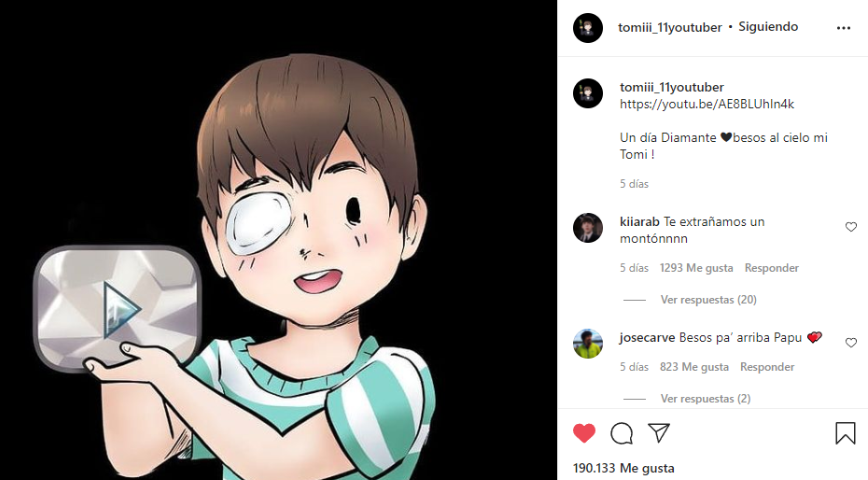Toggle the Siguiendo following status

tap(768, 27)
